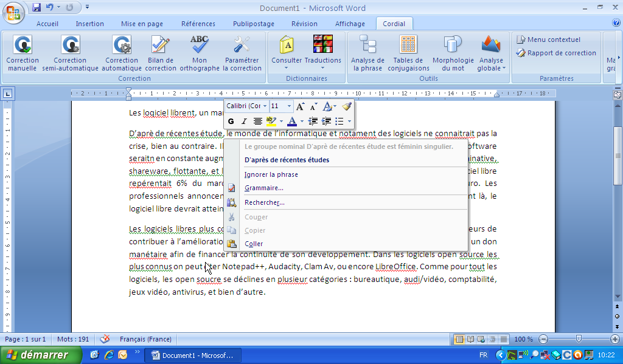Screen dimensions: 623x364
Task: Open the Affichage tab
Action: point(350,24)
